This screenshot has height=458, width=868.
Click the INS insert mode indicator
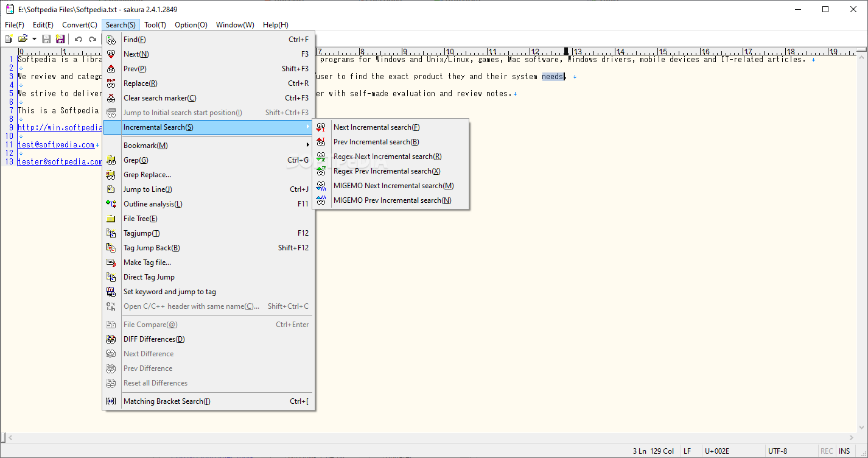844,451
